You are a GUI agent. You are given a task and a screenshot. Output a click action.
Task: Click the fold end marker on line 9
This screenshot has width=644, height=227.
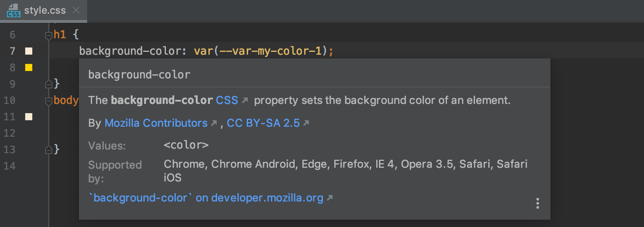tap(48, 84)
